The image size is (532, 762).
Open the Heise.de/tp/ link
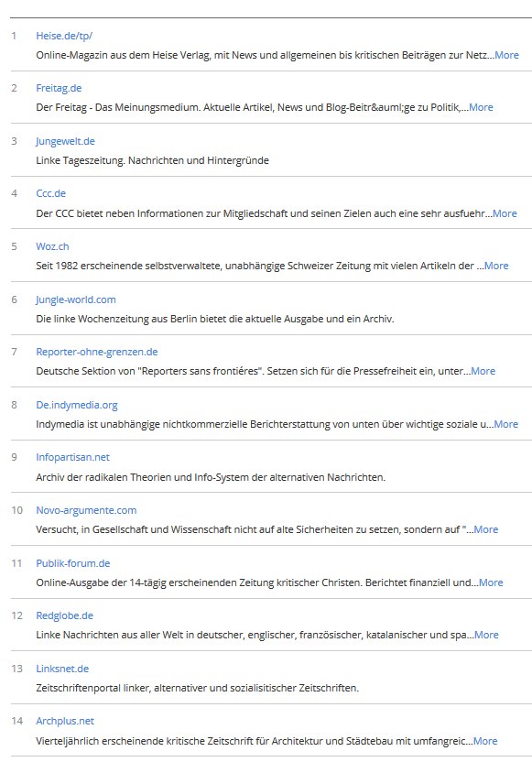pos(64,36)
